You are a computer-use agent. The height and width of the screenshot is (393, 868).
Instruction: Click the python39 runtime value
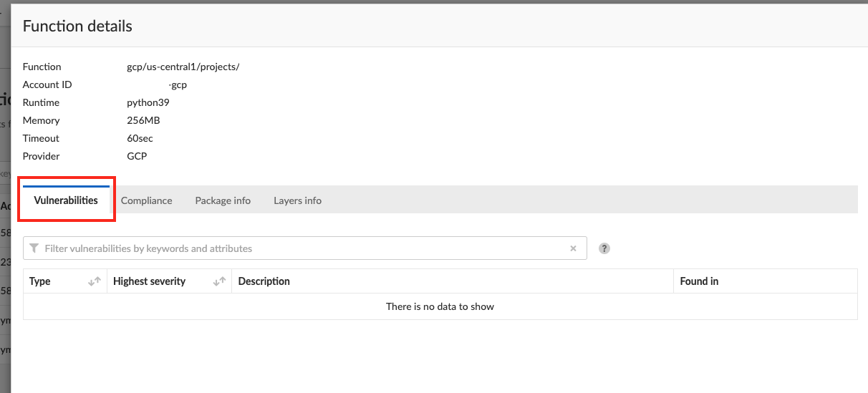click(x=148, y=102)
